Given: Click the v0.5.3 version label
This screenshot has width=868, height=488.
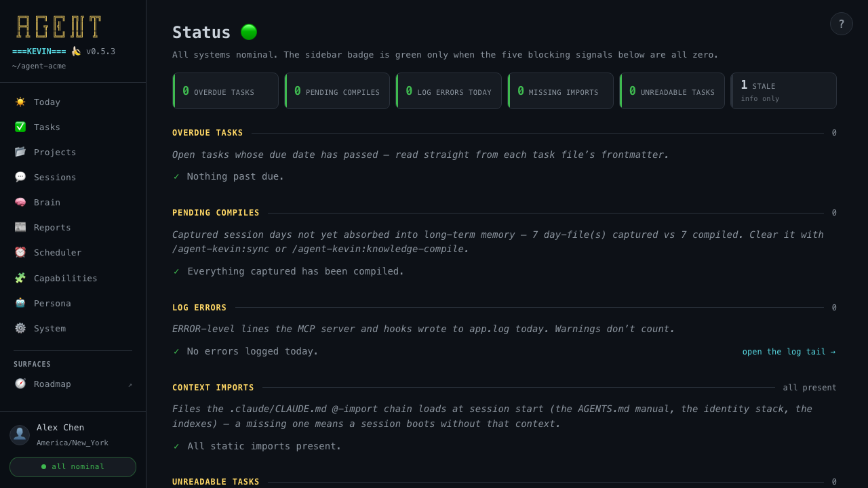Looking at the screenshot, I should (100, 52).
